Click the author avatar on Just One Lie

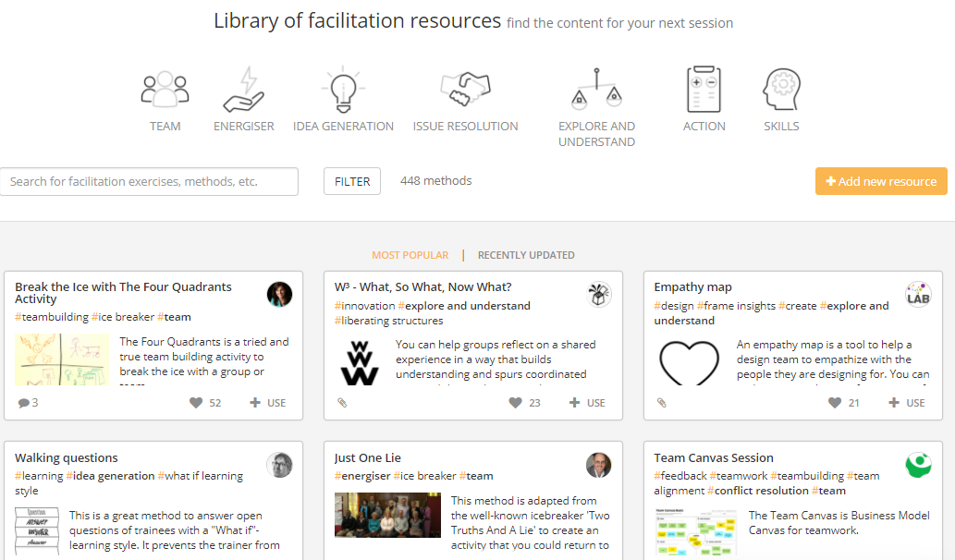tap(598, 466)
